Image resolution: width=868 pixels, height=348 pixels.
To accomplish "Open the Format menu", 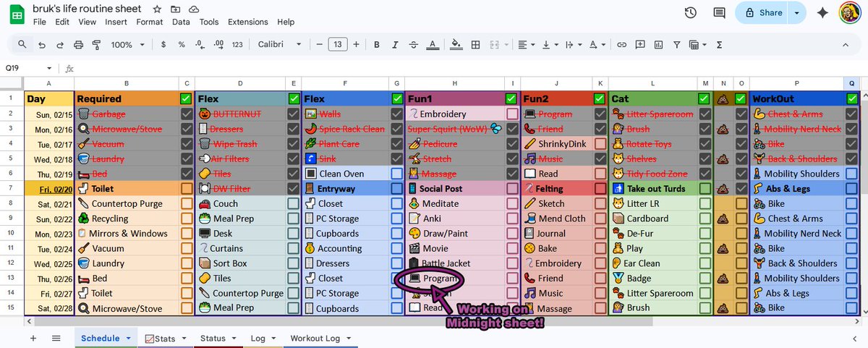I will tap(150, 22).
